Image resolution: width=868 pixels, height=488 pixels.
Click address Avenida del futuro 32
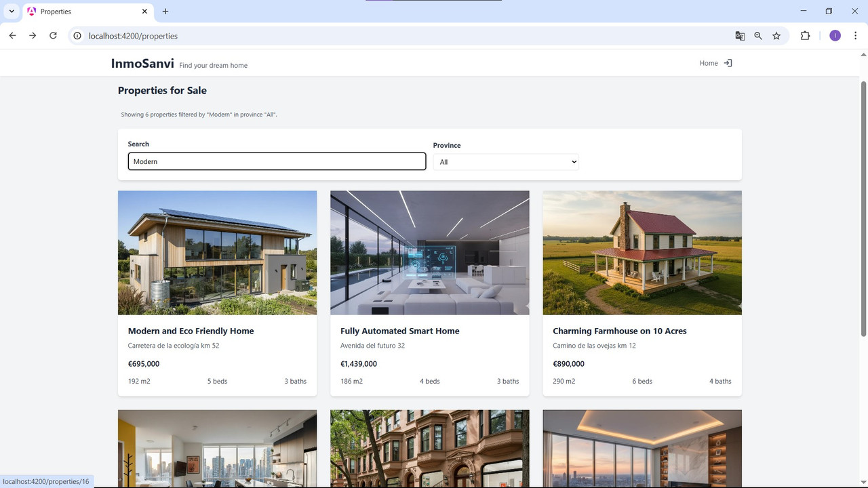click(372, 346)
